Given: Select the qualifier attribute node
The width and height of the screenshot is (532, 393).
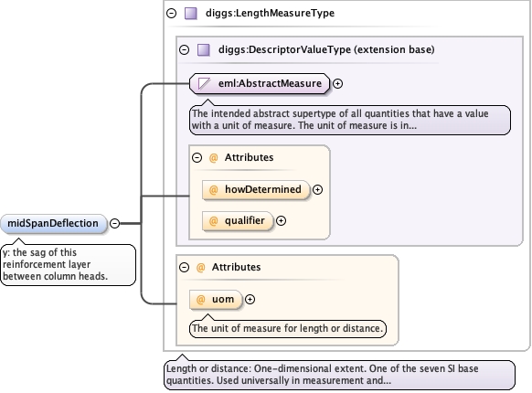Looking at the screenshot, I should click(x=238, y=221).
